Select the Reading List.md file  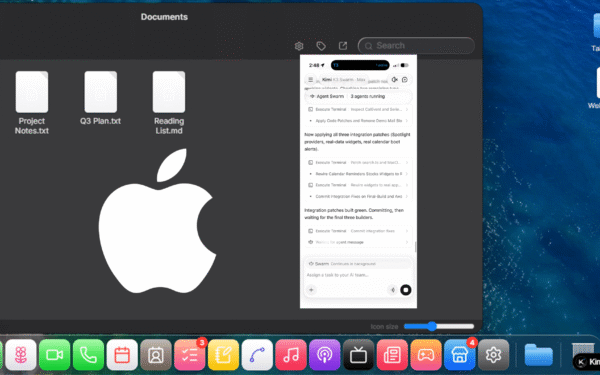tap(169, 103)
